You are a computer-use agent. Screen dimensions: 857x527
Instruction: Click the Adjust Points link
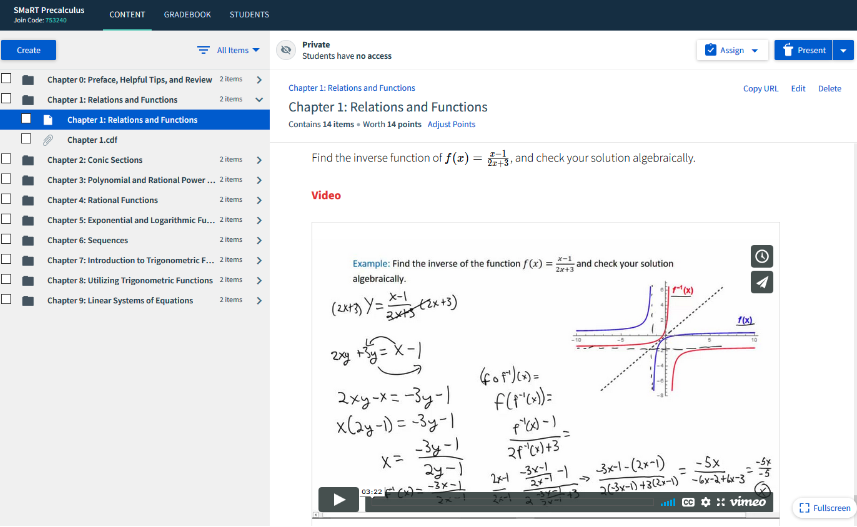[x=451, y=124]
